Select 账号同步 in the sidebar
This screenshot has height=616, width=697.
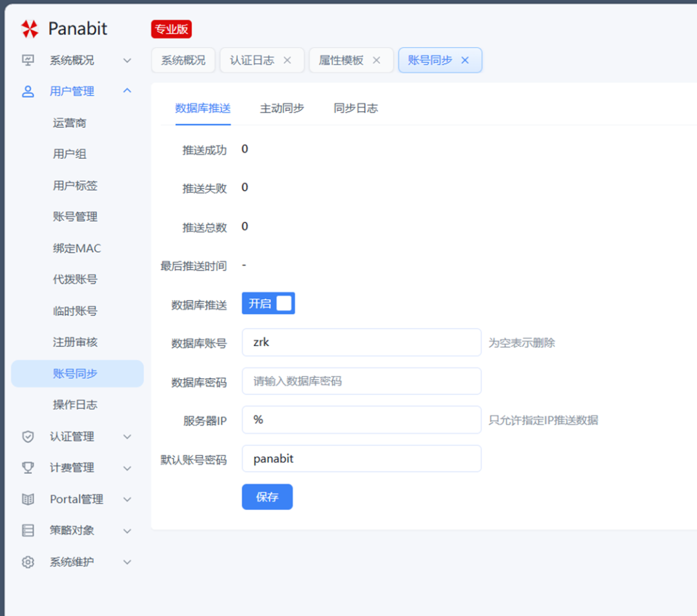pos(77,374)
